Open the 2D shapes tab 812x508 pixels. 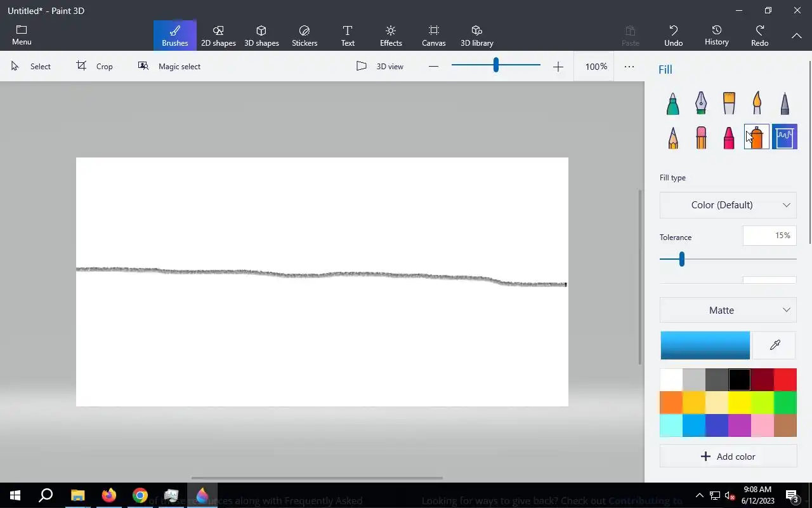click(218, 36)
